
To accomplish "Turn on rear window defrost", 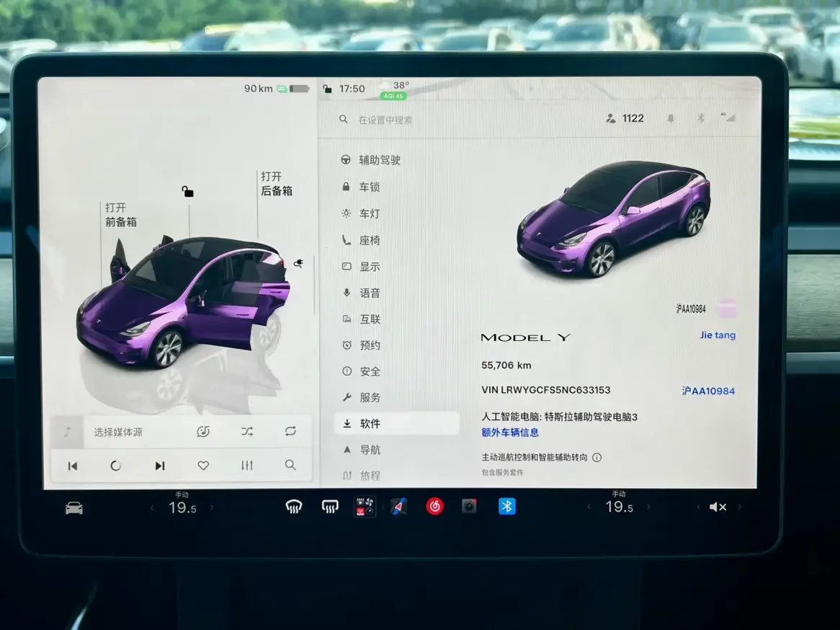I will tap(330, 507).
